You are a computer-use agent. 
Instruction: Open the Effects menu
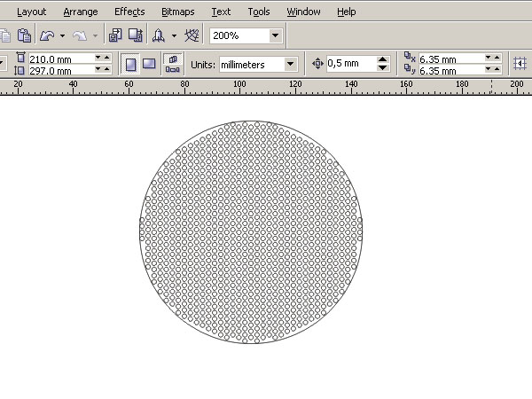point(129,12)
